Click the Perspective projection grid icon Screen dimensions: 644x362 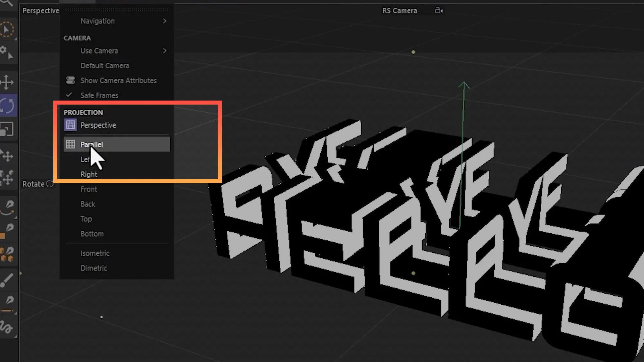pos(70,125)
